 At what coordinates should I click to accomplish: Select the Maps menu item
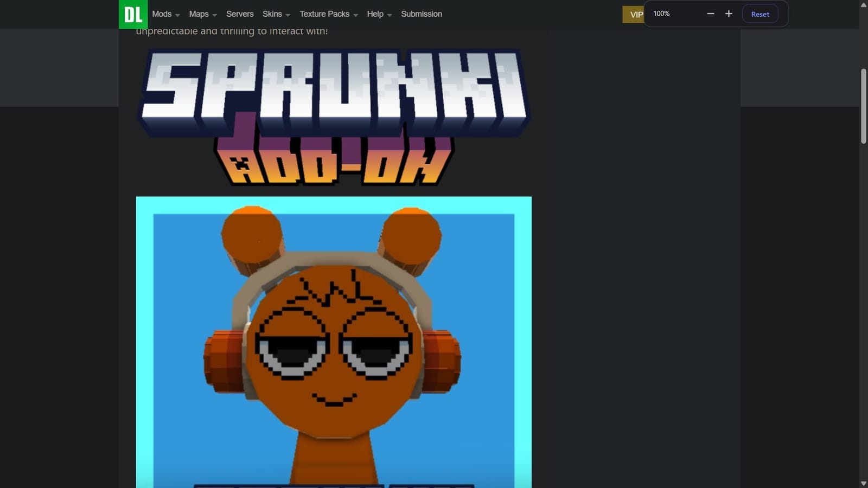point(199,14)
